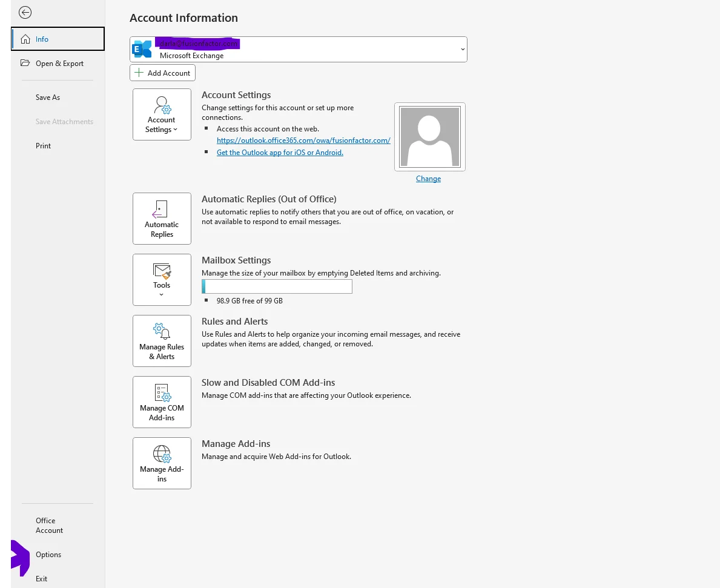This screenshot has height=588, width=720.
Task: Click the Manage Add-ins section heading
Action: [x=236, y=444]
